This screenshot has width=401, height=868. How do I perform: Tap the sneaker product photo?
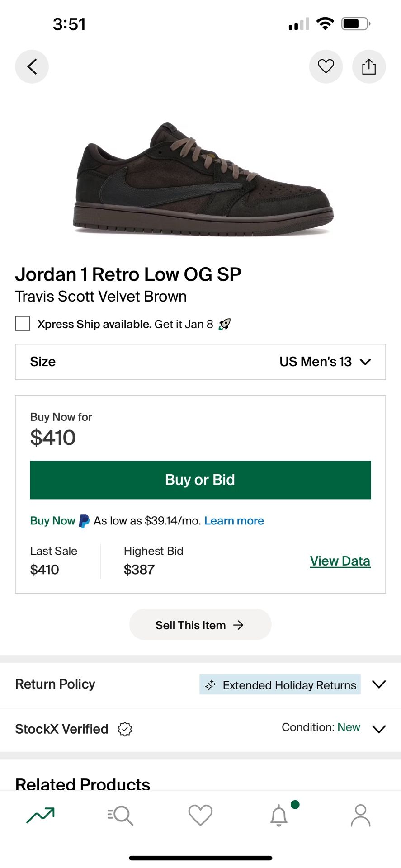coord(200,179)
